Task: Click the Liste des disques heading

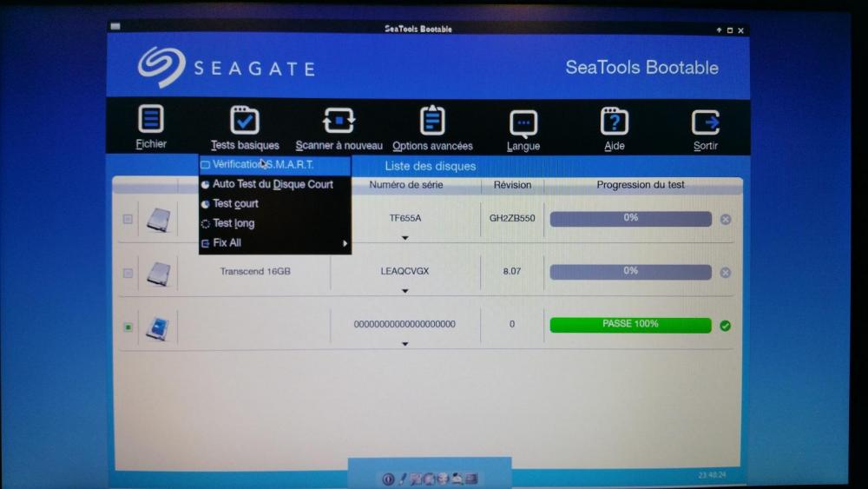Action: pyautogui.click(x=431, y=166)
